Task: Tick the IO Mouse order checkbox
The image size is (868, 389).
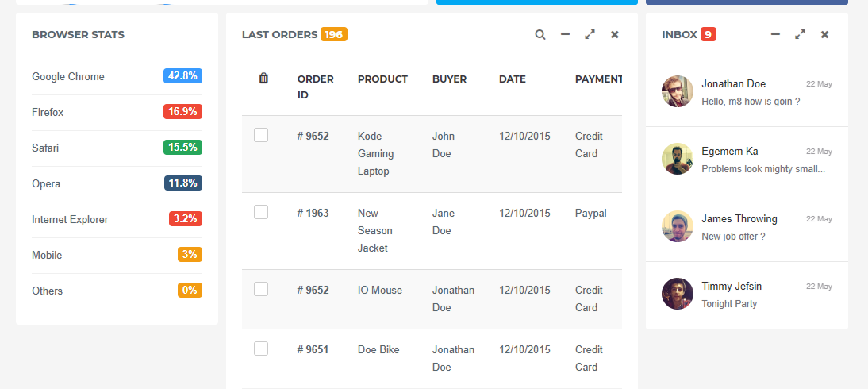Action: 261,289
